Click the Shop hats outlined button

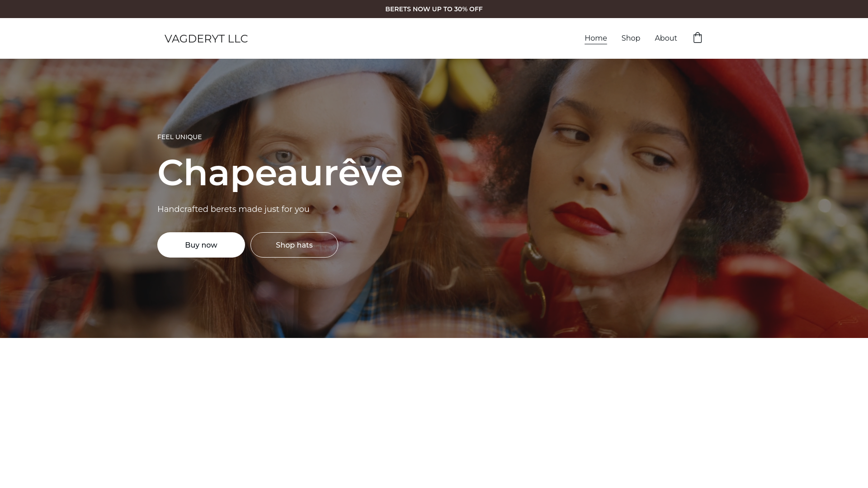(294, 245)
